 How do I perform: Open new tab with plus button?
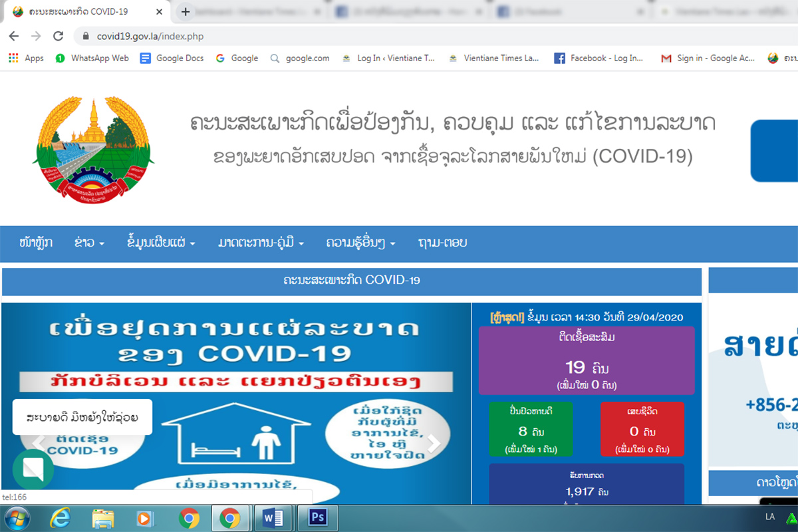[x=186, y=12]
